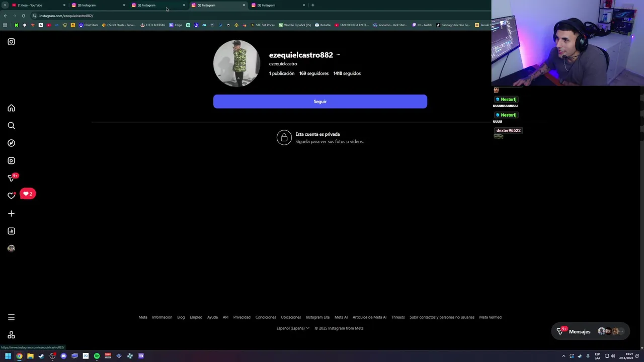Viewport: 644px width, 362px height.
Task: Click the page scrollbar down arrow
Action: point(641,347)
